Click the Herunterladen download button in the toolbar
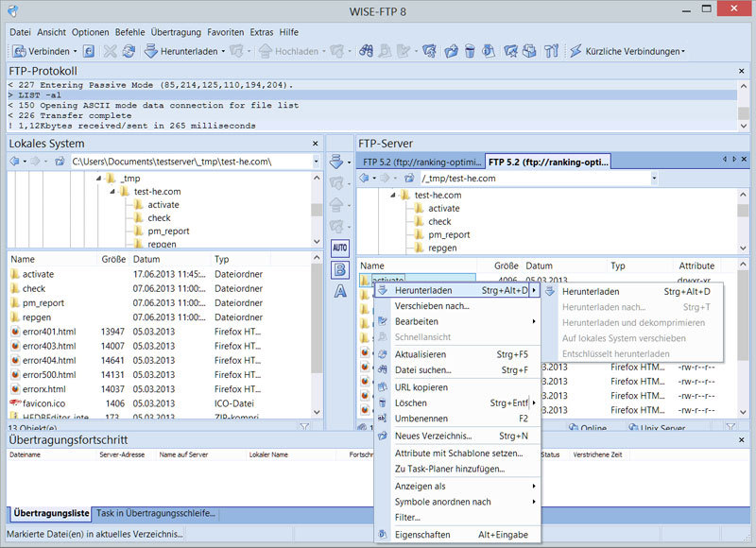756x548 pixels. pyautogui.click(x=182, y=51)
